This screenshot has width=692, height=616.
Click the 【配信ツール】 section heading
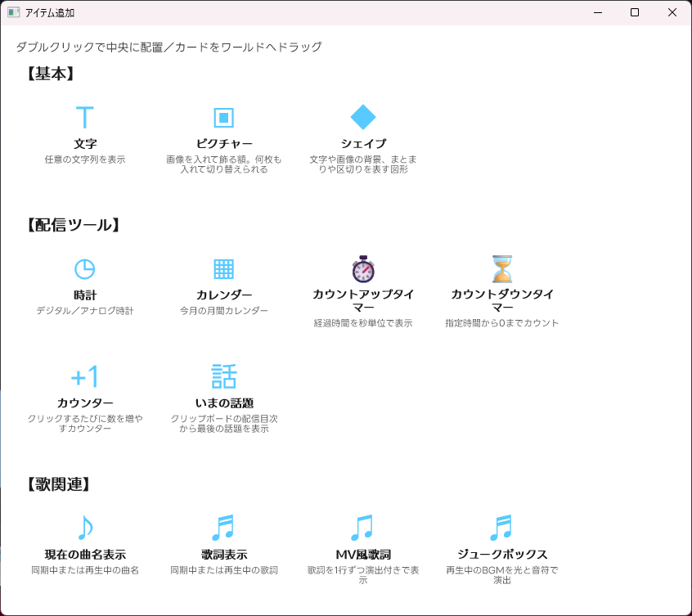[73, 225]
